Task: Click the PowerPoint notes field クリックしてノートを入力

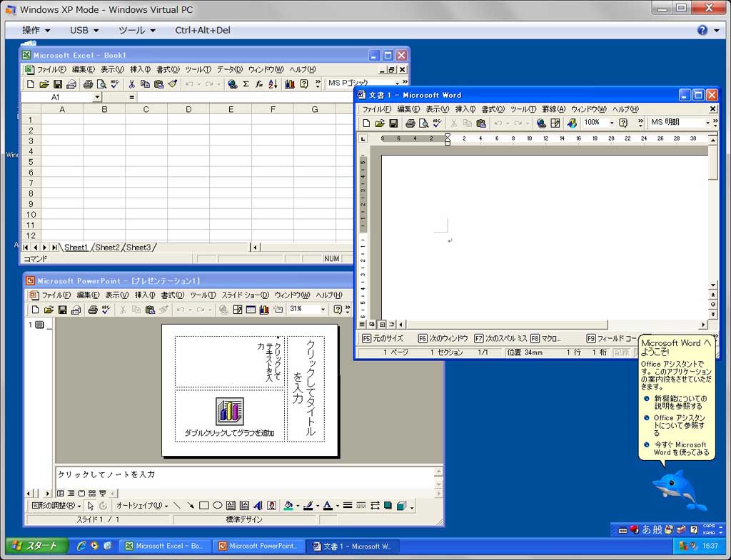Action: [246, 477]
